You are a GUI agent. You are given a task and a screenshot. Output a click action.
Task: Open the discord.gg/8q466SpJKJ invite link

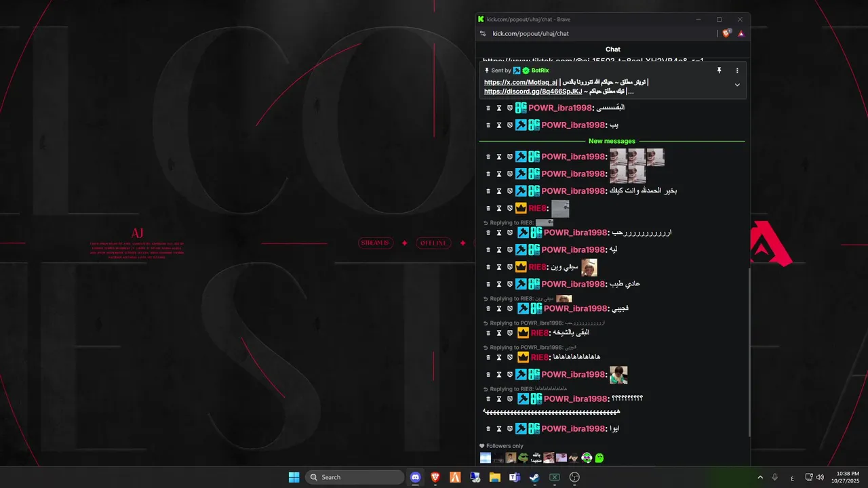(533, 91)
